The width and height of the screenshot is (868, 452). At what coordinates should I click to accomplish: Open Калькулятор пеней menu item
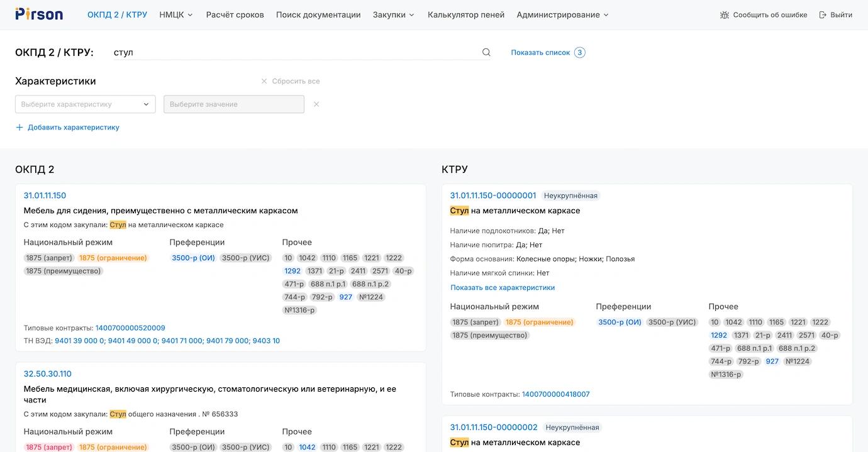point(466,15)
